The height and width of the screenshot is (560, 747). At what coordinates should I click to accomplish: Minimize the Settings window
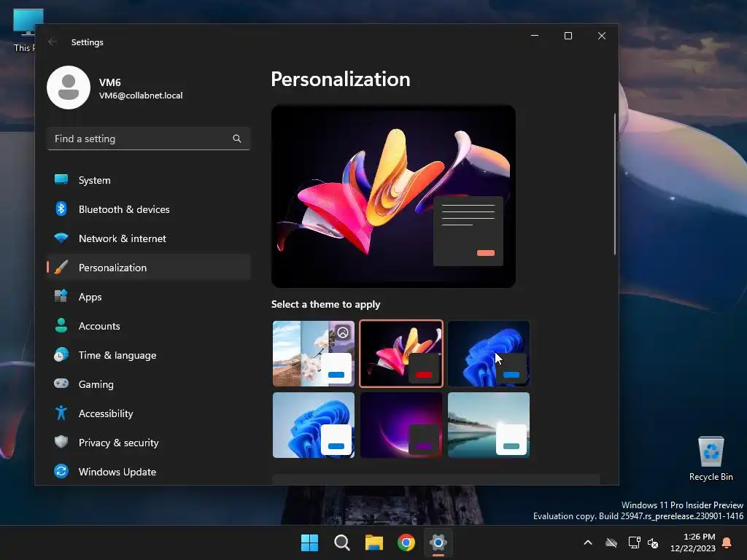point(535,36)
